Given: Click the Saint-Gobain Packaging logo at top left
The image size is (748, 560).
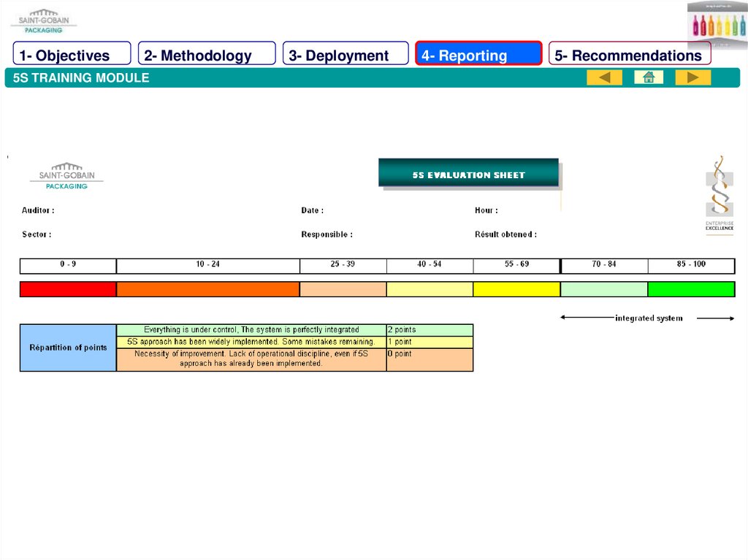Looking at the screenshot, I should click(x=43, y=20).
